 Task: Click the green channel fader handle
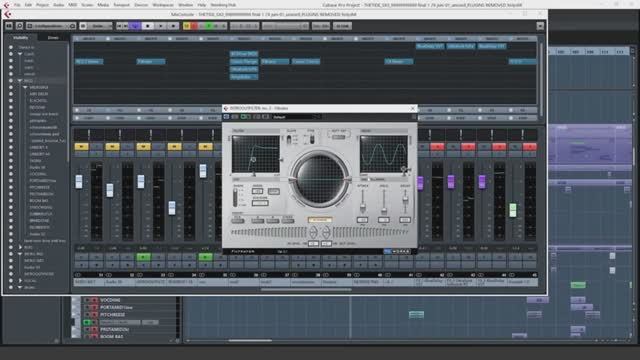coord(513,210)
